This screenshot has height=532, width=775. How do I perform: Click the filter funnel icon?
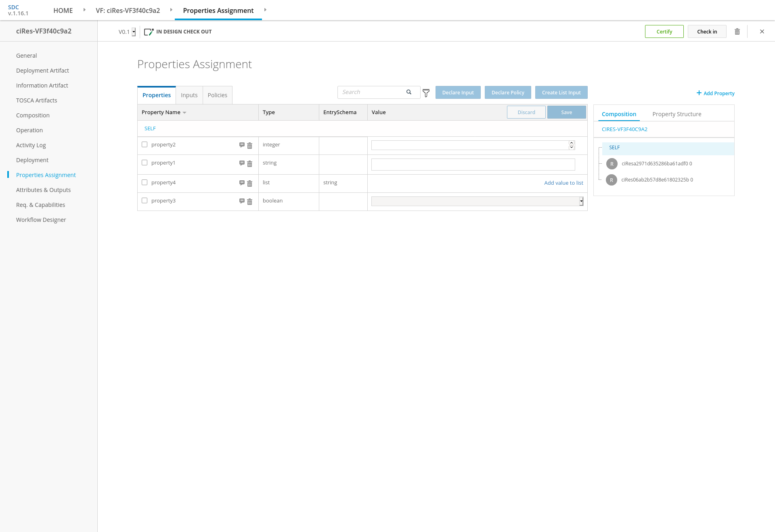click(x=426, y=93)
